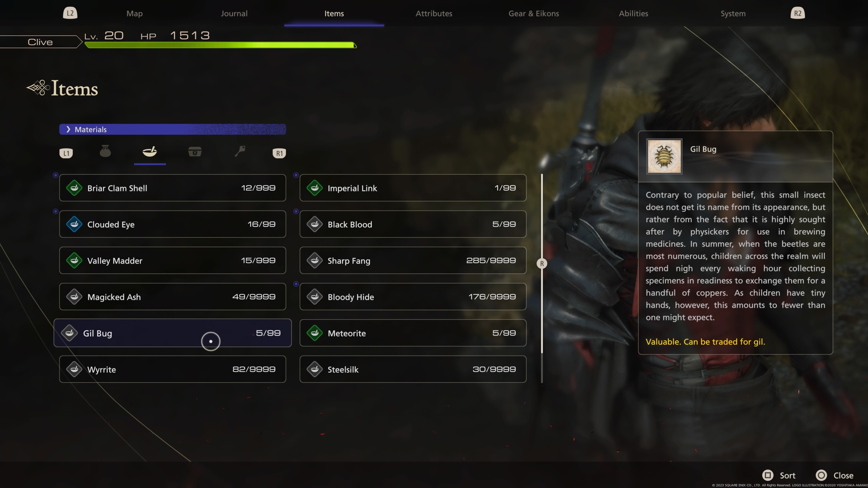The width and height of the screenshot is (868, 488).
Task: Click the L1 previous category icon
Action: tap(66, 153)
